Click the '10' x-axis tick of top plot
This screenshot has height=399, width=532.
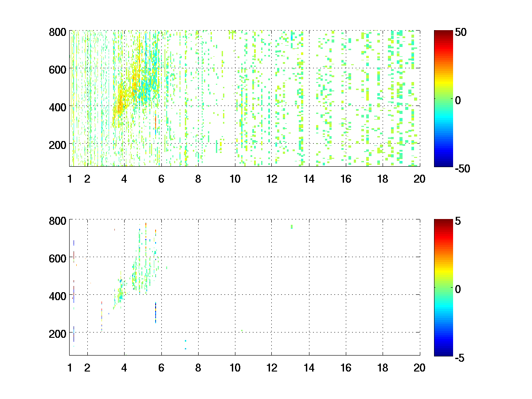point(235,179)
